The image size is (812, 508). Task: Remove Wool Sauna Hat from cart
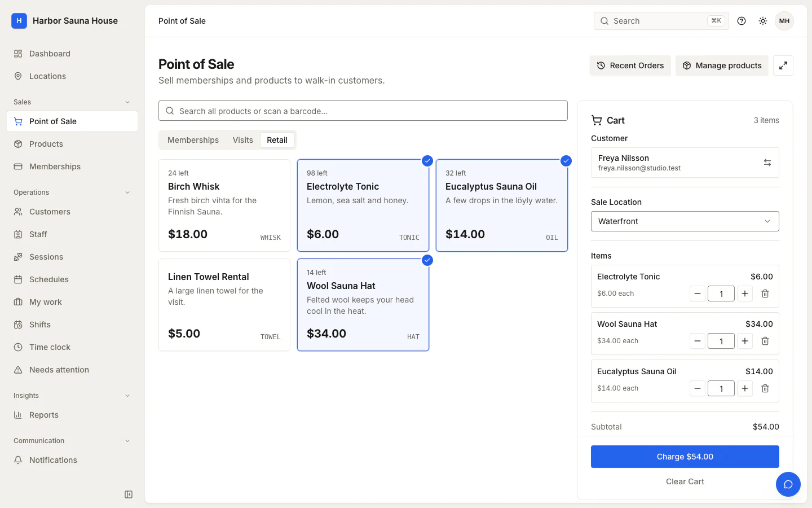[765, 341]
